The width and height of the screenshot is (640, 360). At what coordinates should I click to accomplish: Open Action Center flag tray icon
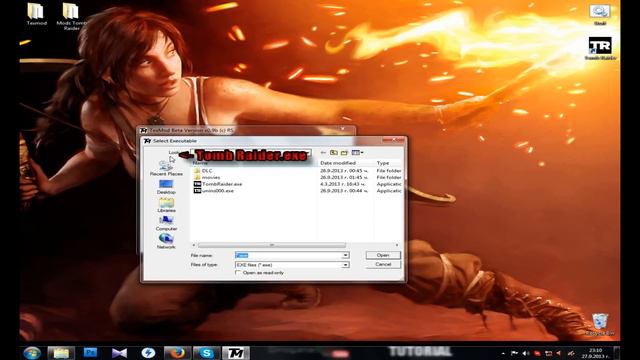pyautogui.click(x=514, y=353)
